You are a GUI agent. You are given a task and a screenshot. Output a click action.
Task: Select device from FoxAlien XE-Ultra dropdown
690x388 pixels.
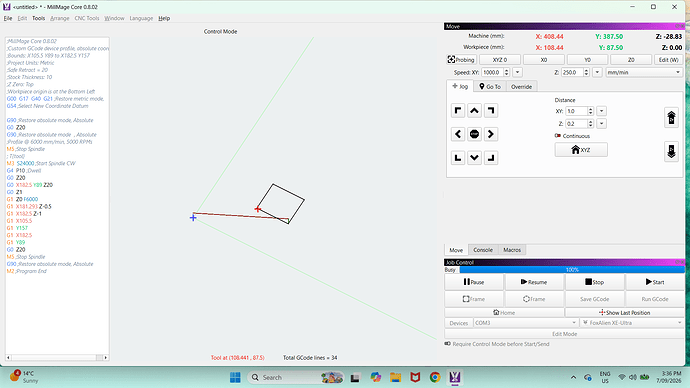coord(632,323)
